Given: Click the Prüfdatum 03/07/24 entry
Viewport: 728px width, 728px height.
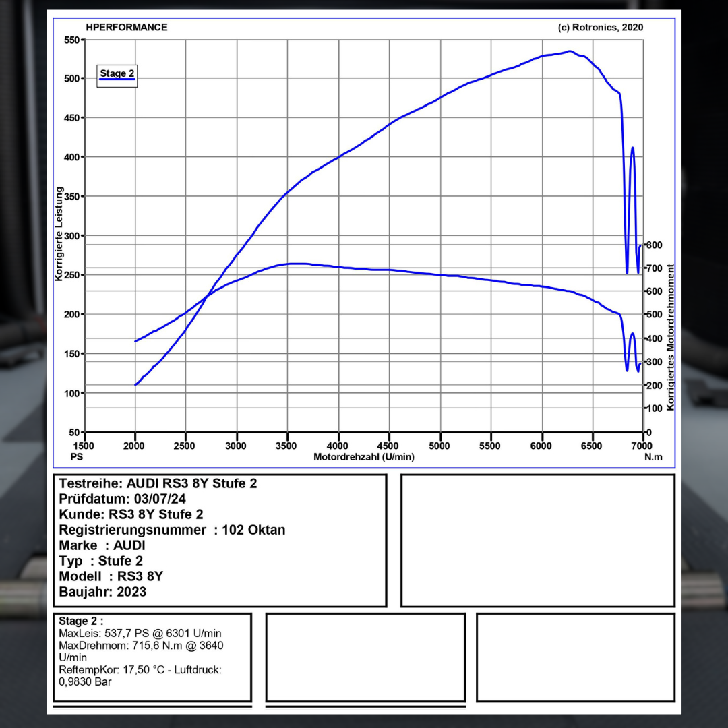Looking at the screenshot, I should point(123,499).
